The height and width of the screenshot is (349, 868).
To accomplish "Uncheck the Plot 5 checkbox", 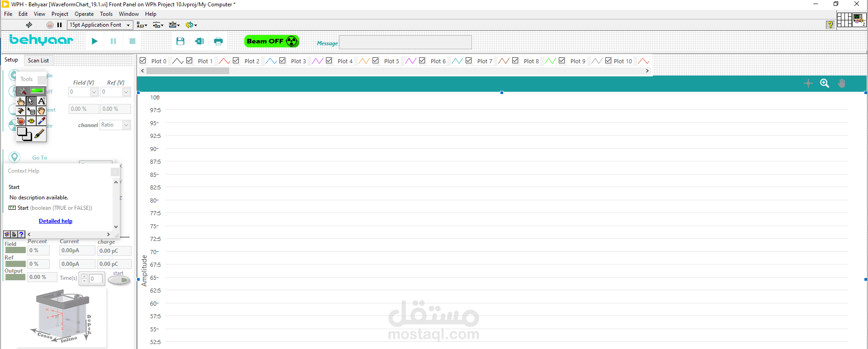I will point(376,61).
